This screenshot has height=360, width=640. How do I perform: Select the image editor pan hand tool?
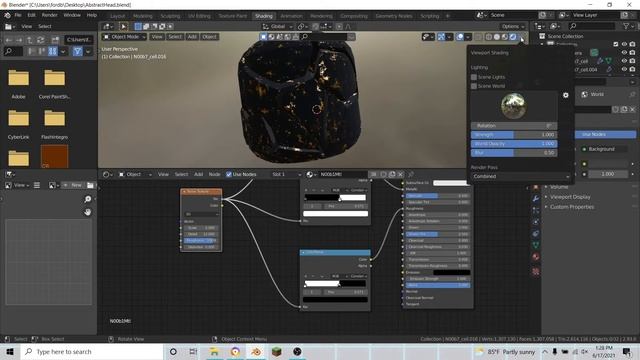click(x=87, y=212)
